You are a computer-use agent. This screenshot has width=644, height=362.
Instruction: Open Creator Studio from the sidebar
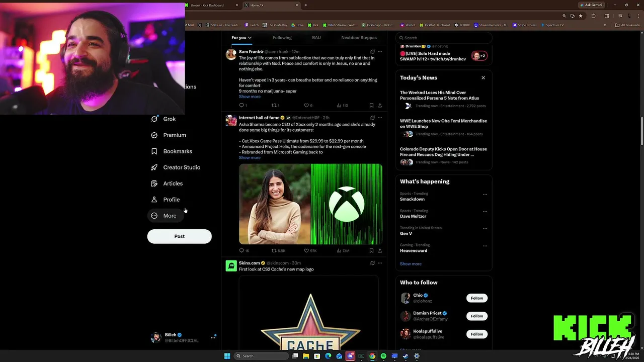coord(176,167)
